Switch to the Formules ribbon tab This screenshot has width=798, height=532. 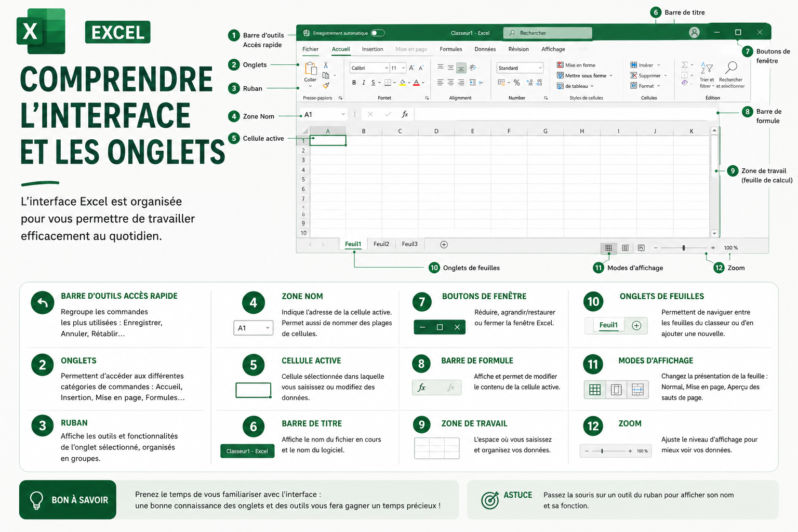coord(451,49)
